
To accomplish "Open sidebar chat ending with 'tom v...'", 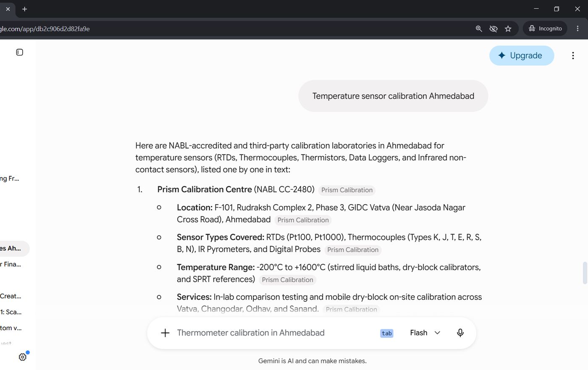I will tap(11, 328).
